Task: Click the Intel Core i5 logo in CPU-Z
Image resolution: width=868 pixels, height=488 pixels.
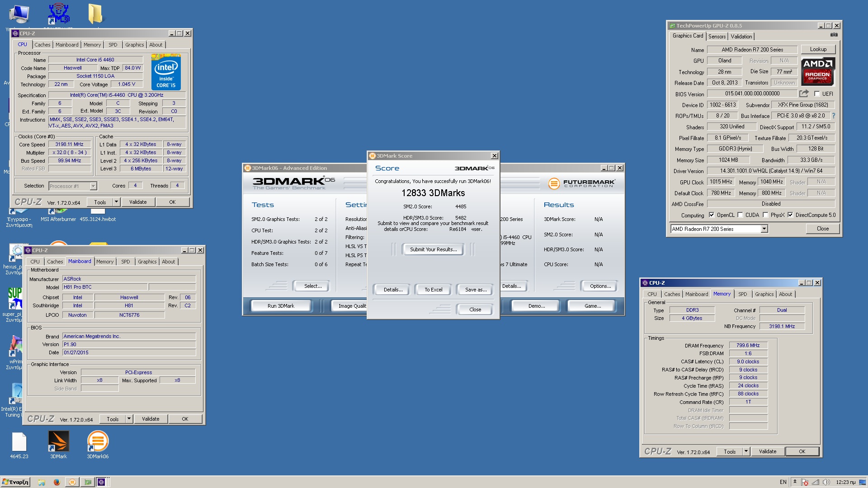Action: coord(166,72)
